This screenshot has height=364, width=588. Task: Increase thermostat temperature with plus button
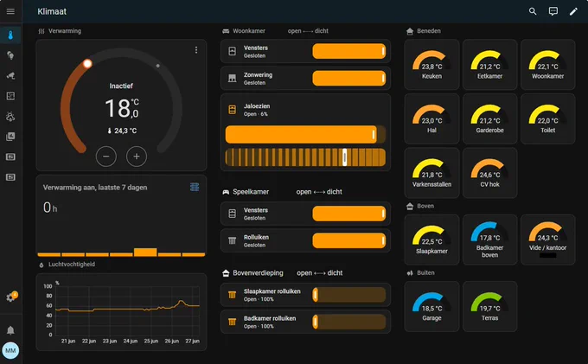click(x=137, y=156)
